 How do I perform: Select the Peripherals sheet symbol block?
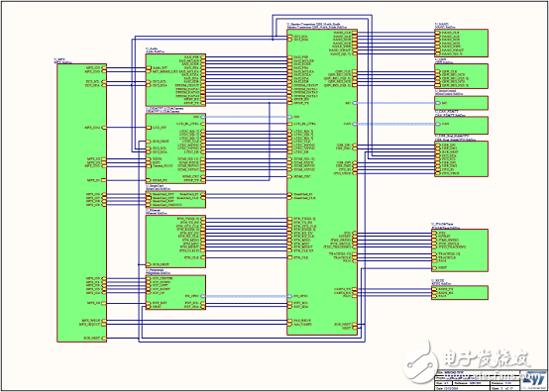coord(175,292)
